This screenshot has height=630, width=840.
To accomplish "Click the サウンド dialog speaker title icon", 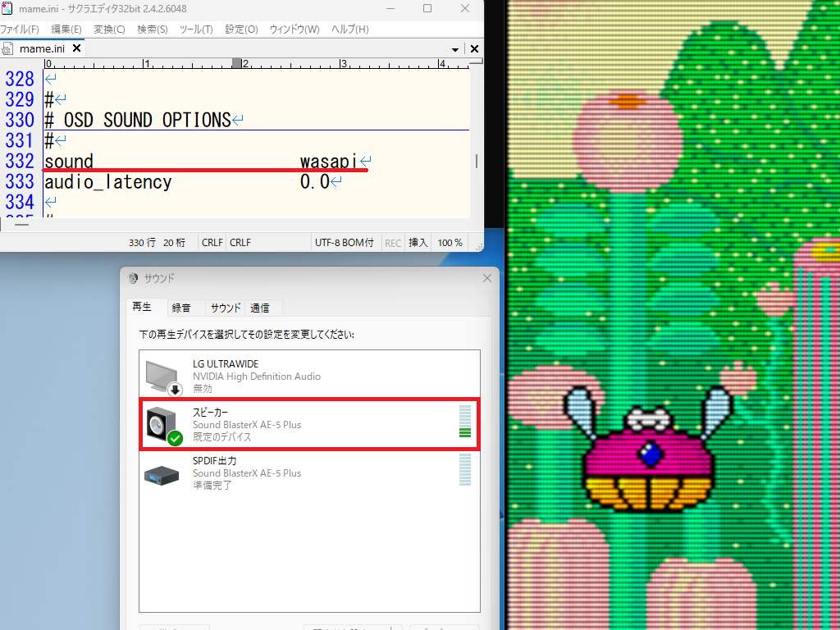I will point(133,279).
